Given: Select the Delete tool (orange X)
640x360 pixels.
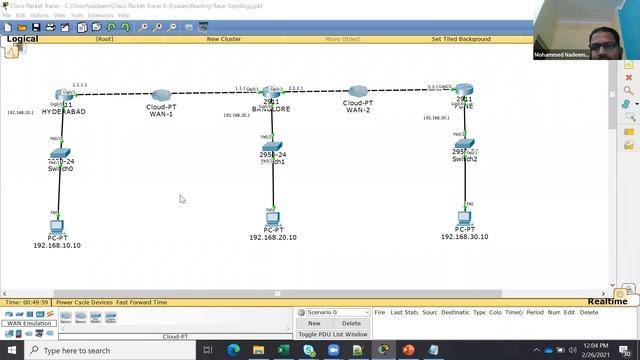Looking at the screenshot, I should point(629,77).
